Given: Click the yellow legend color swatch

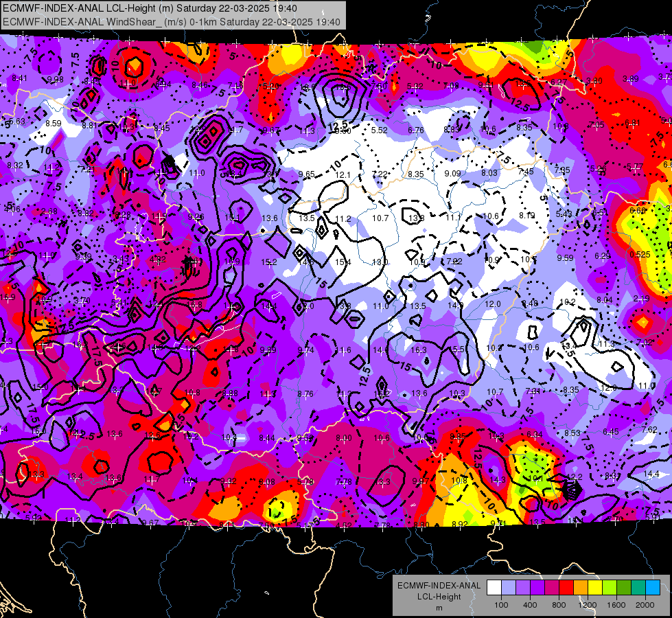Looking at the screenshot, I should [x=595, y=588].
